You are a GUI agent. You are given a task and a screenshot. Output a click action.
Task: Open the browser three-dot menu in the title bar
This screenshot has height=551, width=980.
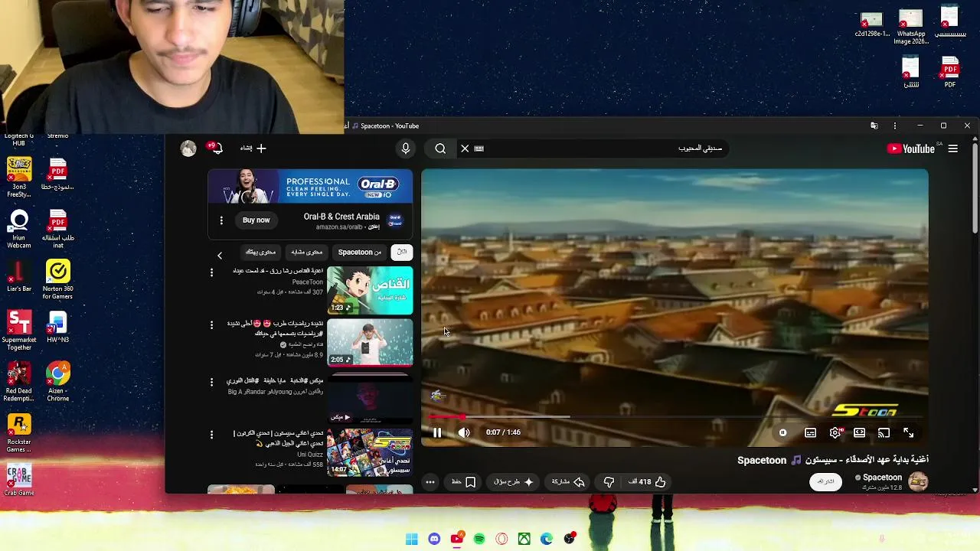(895, 126)
